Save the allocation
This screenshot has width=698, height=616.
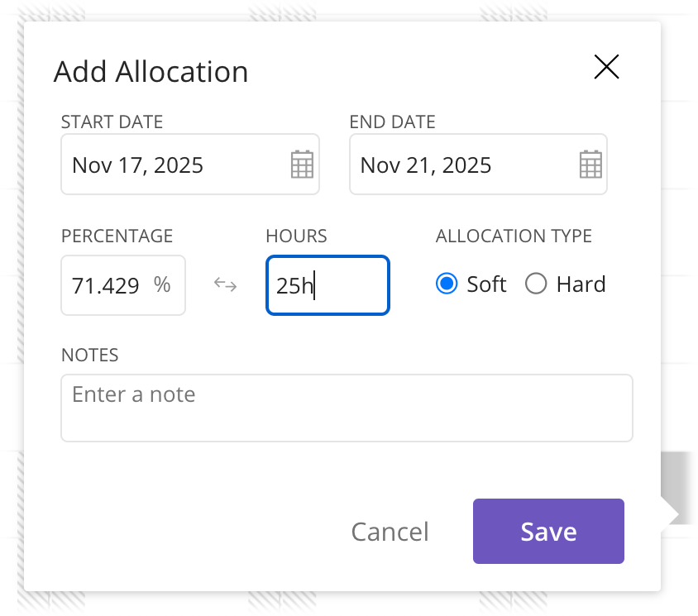(x=548, y=531)
